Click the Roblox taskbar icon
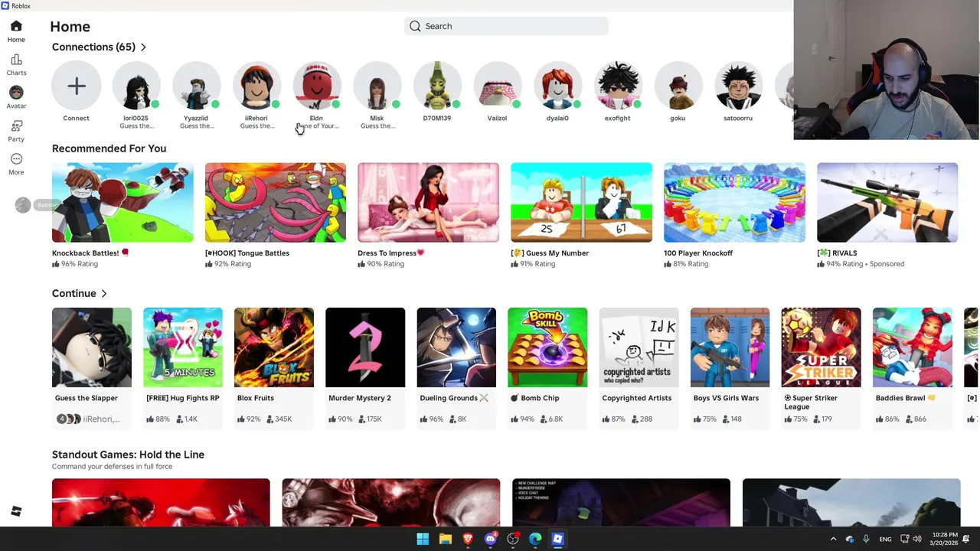980x551 pixels. coord(557,539)
